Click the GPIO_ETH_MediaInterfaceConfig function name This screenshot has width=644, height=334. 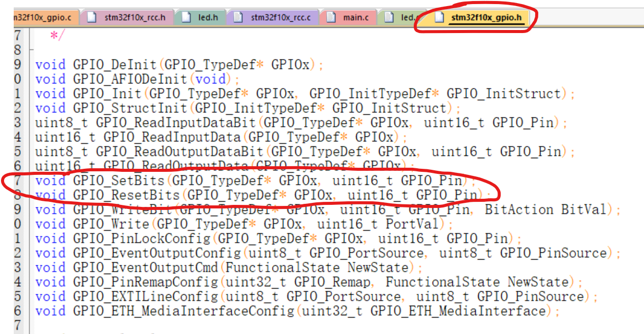point(185,311)
